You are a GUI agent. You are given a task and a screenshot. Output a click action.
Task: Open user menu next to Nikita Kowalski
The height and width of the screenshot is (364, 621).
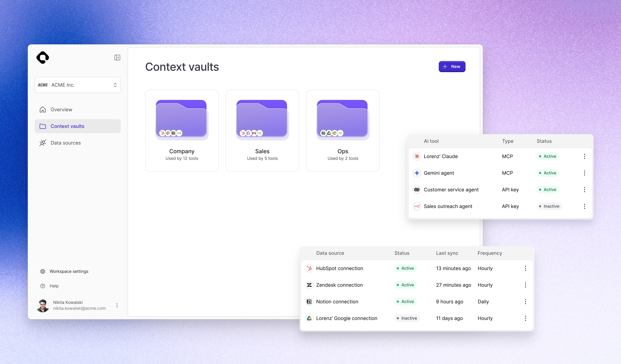[x=117, y=305]
